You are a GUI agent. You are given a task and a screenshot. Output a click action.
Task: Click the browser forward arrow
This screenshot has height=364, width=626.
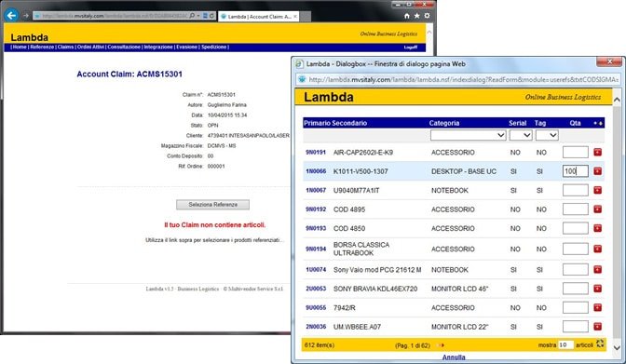[x=26, y=16]
